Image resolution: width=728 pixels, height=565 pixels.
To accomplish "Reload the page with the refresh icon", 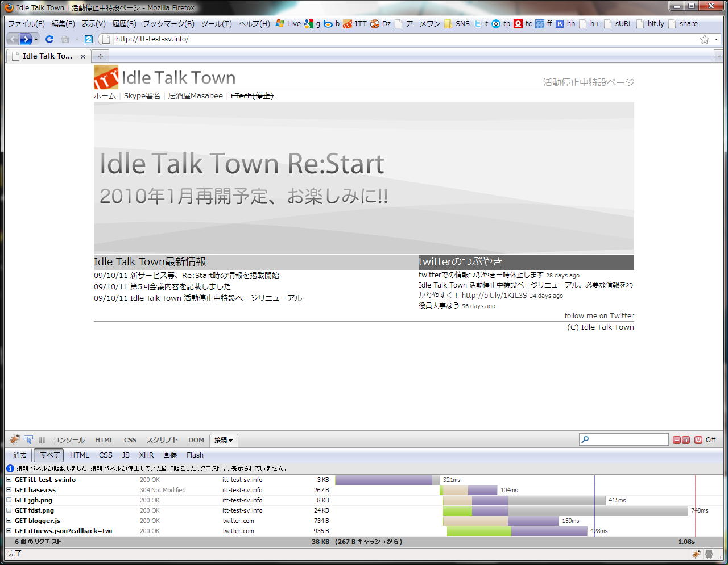I will click(x=49, y=39).
